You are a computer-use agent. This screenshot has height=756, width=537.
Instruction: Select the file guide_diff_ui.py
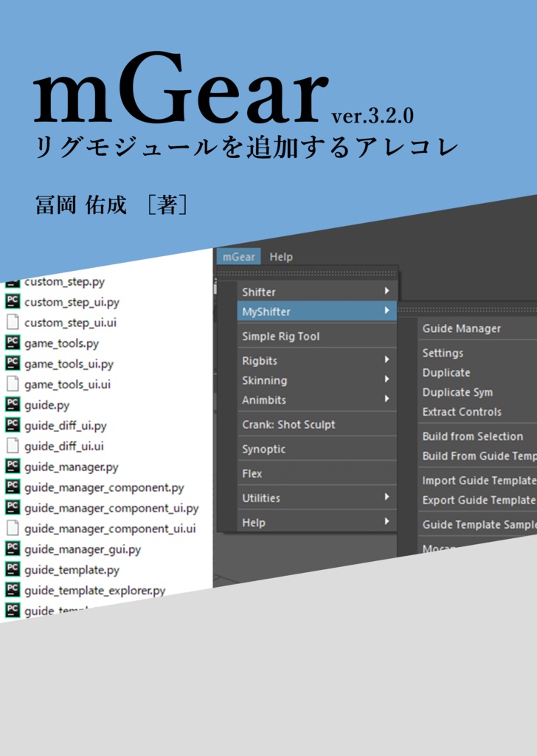coord(66,426)
